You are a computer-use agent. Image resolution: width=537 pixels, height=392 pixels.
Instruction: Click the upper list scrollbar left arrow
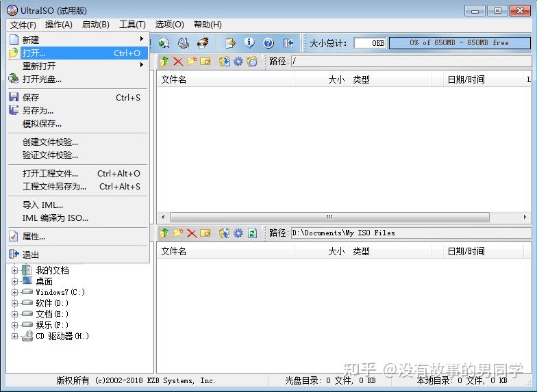click(163, 218)
